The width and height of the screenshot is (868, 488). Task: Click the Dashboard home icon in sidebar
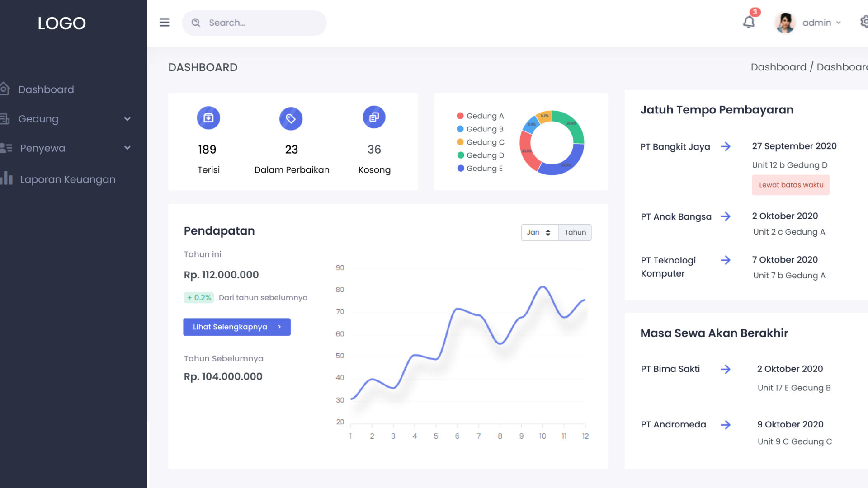coord(5,89)
